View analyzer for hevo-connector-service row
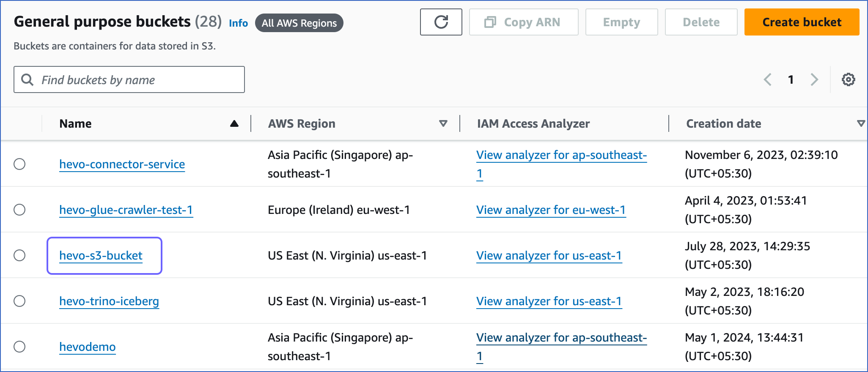 561,164
